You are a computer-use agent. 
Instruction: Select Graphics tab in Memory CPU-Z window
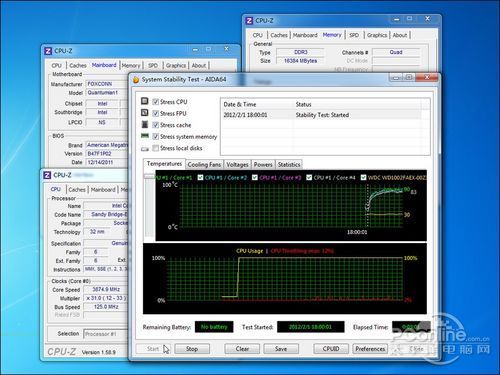[377, 35]
